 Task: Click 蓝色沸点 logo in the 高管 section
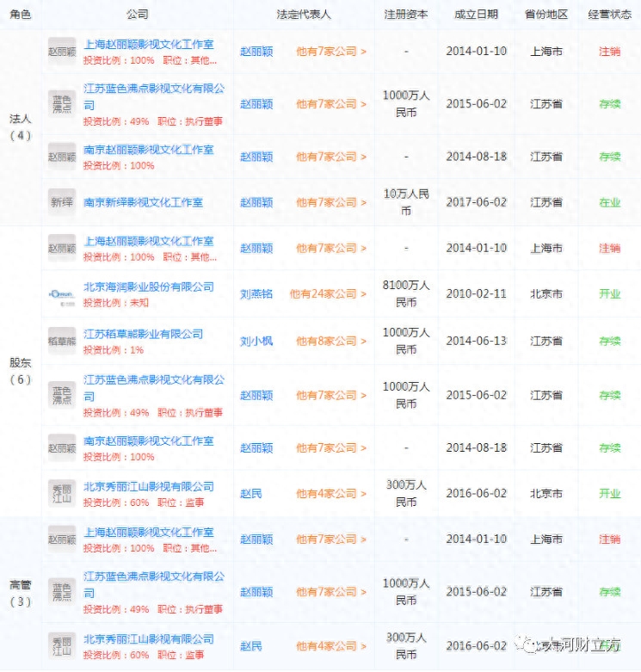pos(62,593)
